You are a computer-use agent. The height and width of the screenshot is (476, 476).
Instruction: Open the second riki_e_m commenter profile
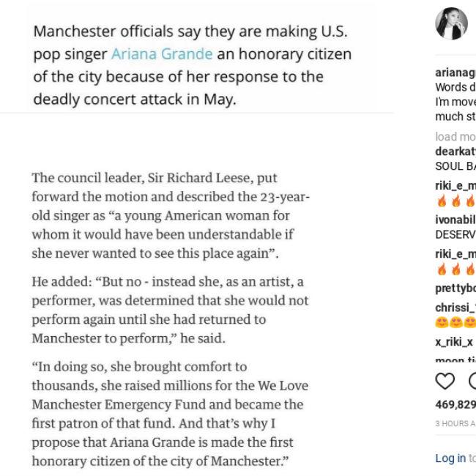[455, 253]
